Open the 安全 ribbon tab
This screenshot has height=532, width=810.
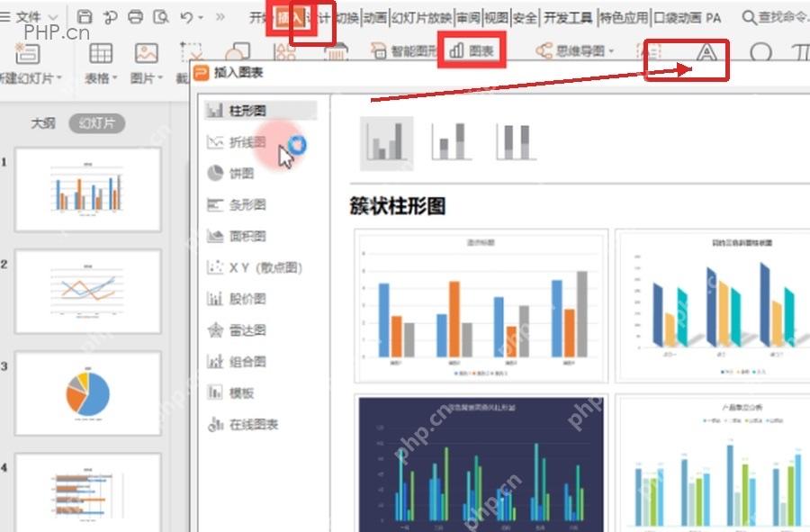point(525,18)
